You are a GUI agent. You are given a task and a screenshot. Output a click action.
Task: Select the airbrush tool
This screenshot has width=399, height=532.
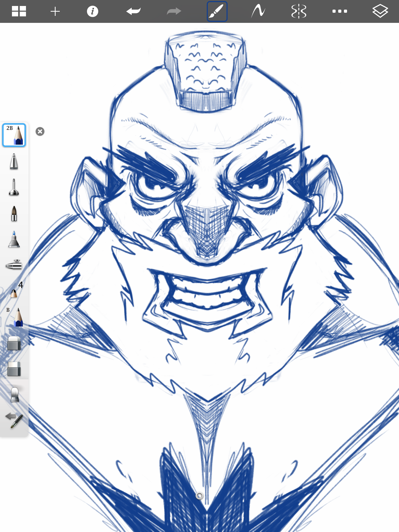click(x=14, y=265)
